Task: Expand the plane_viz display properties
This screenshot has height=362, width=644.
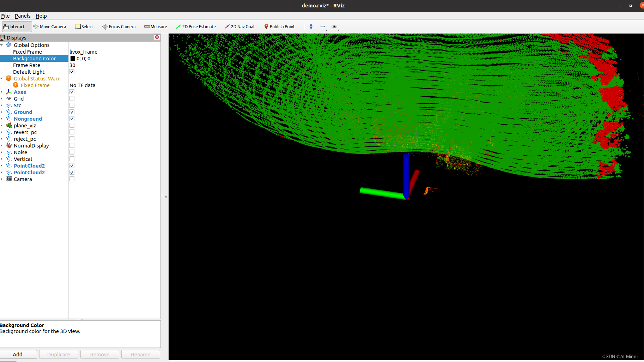Action: 2,125
